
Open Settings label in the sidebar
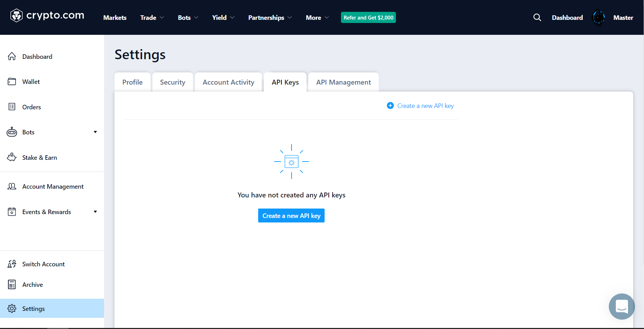[33, 308]
